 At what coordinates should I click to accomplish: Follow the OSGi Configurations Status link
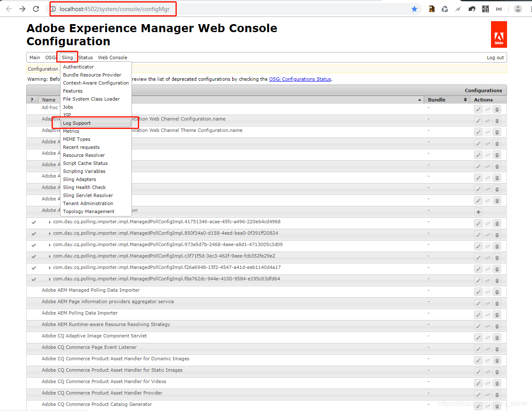(300, 79)
